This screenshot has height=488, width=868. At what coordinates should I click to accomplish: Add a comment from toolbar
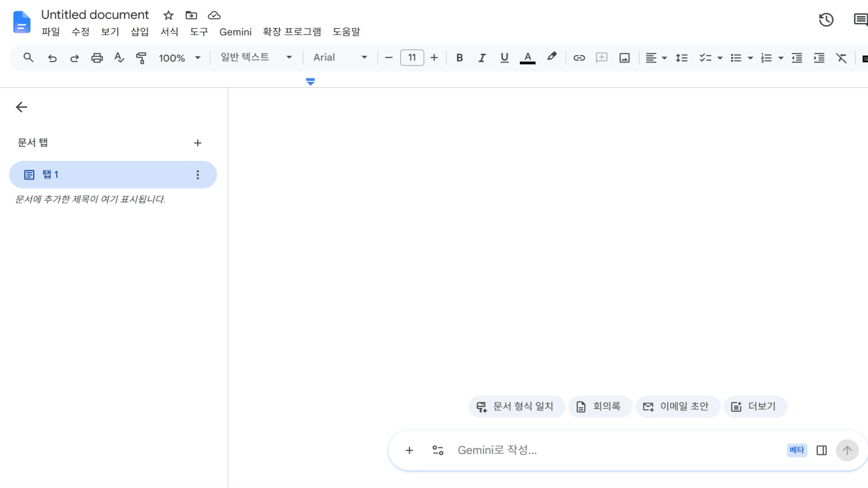tap(602, 58)
